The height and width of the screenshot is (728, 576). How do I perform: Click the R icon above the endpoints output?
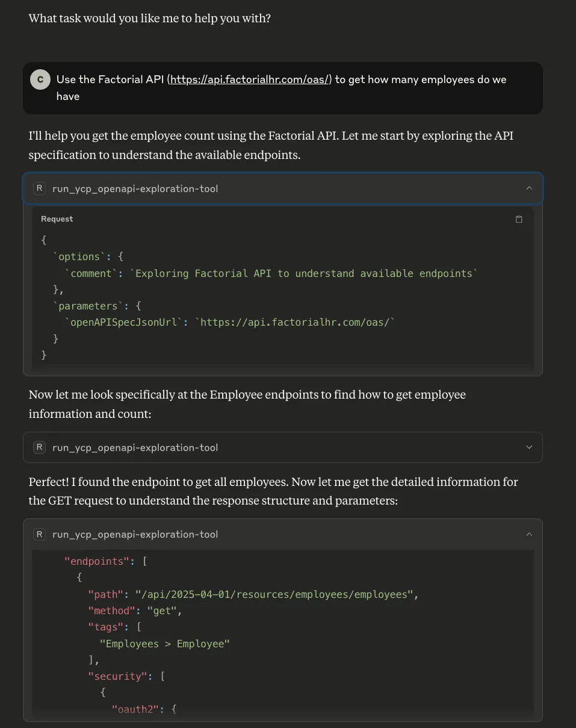coord(39,534)
